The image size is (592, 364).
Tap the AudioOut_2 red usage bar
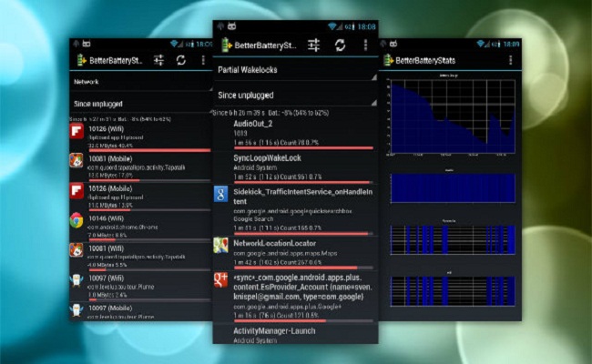click(303, 147)
